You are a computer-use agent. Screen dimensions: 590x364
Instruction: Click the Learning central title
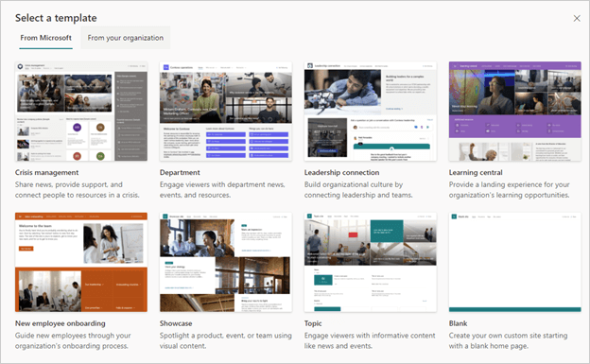pyautogui.click(x=476, y=172)
